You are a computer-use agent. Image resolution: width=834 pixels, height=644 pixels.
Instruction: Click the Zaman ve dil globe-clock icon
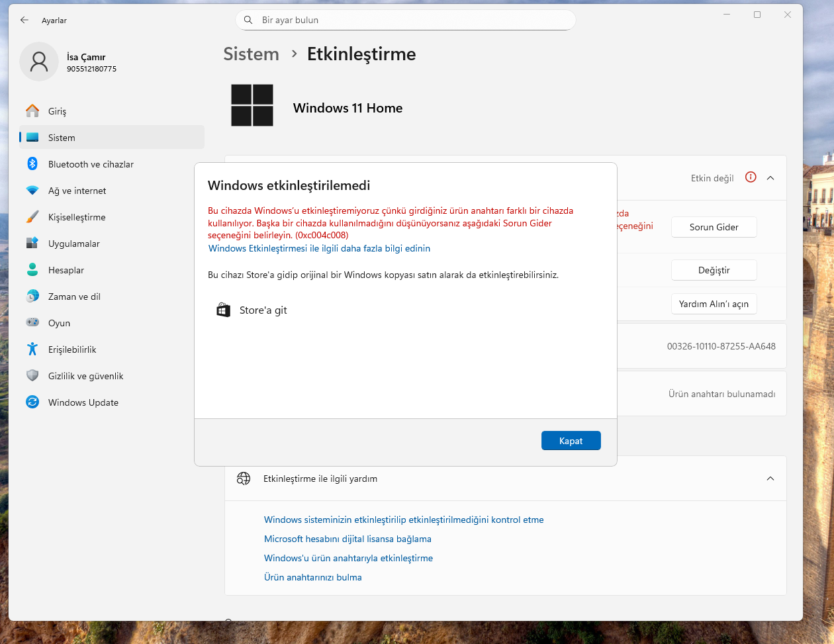(32, 297)
